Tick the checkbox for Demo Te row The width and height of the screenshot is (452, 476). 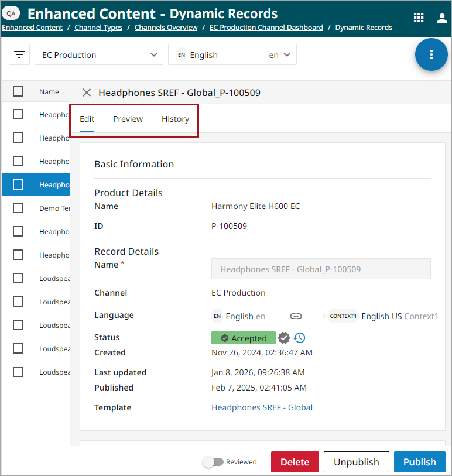click(x=18, y=208)
